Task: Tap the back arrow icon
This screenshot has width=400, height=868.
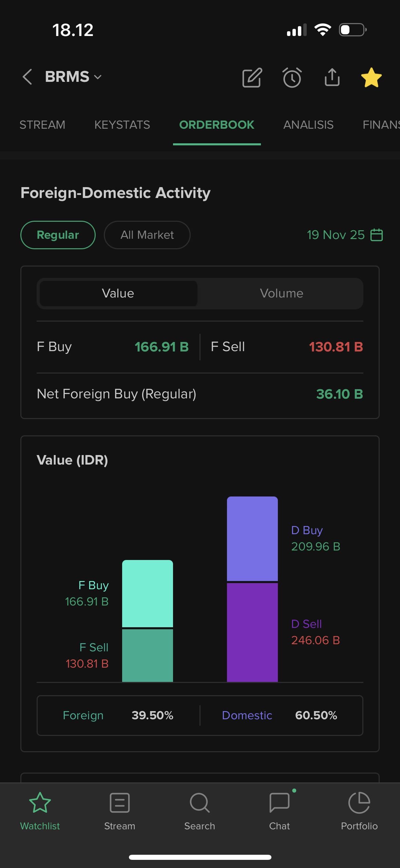Action: tap(27, 77)
